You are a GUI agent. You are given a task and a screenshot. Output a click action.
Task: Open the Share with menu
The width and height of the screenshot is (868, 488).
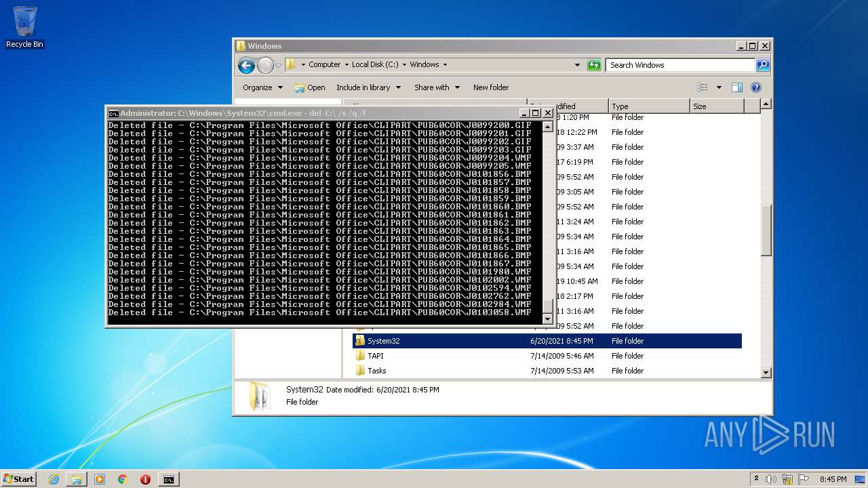point(437,87)
